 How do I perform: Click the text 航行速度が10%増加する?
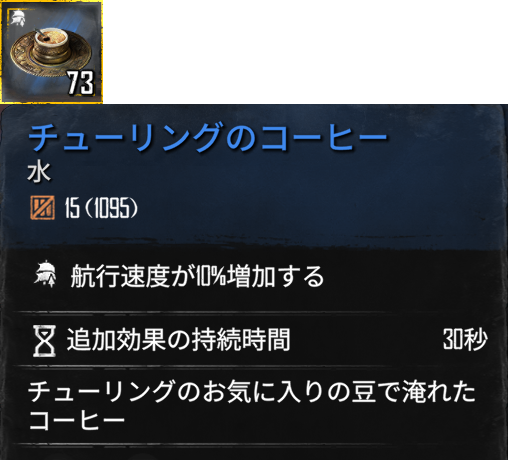point(197,276)
